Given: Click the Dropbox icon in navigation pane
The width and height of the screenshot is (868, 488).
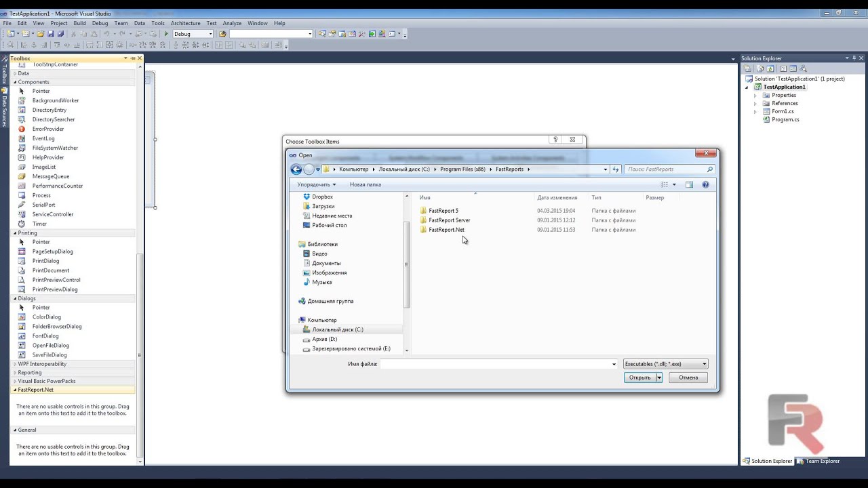Looking at the screenshot, I should coord(307,197).
